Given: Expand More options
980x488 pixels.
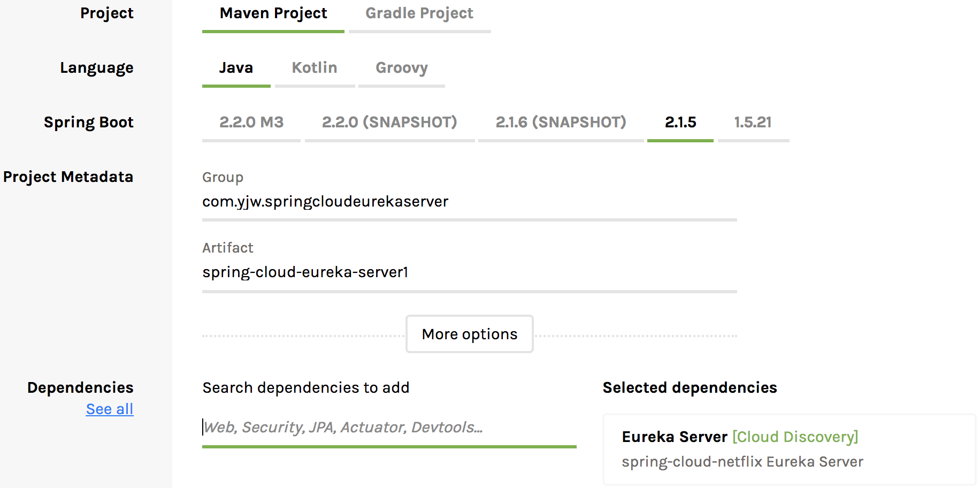Looking at the screenshot, I should [x=470, y=334].
